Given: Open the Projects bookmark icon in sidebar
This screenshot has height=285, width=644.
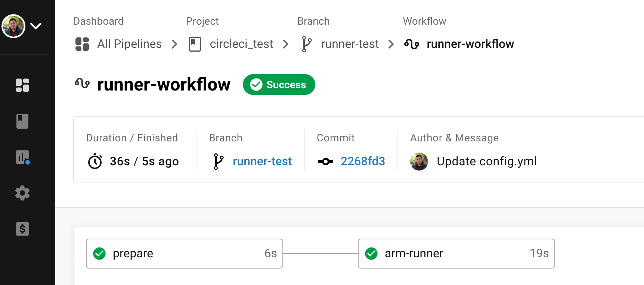Looking at the screenshot, I should tap(22, 121).
